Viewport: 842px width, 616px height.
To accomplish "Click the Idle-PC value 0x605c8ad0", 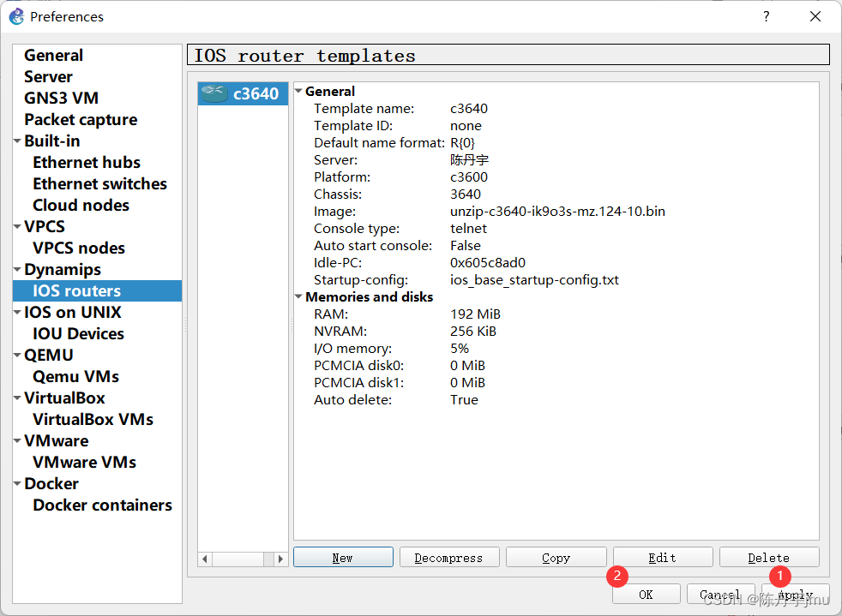I will click(488, 263).
